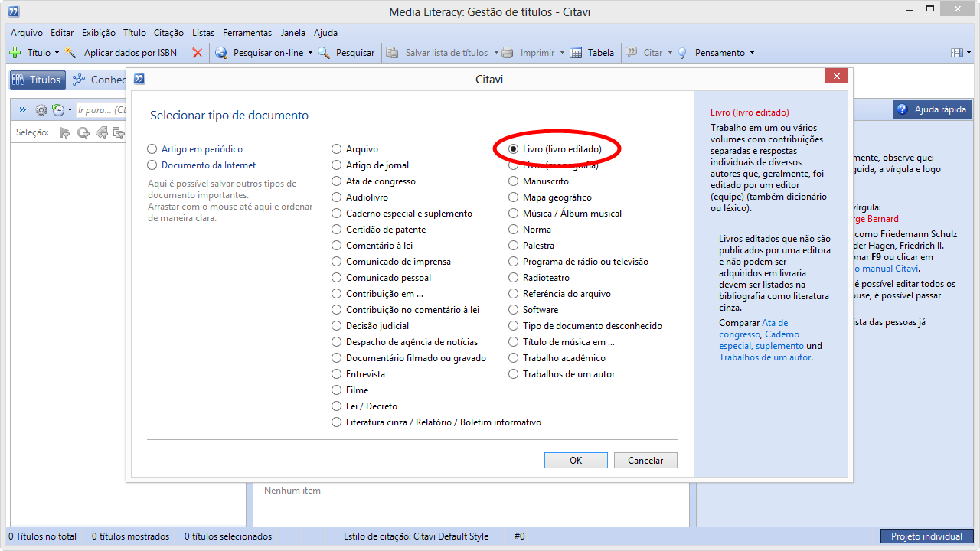The height and width of the screenshot is (551, 980).
Task: Open the Exibição menu
Action: coord(99,33)
